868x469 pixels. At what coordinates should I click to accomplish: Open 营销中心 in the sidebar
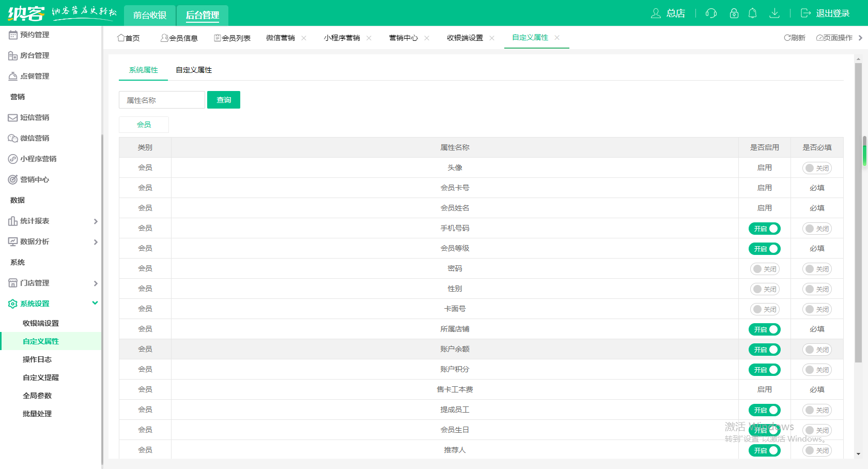[x=35, y=179]
